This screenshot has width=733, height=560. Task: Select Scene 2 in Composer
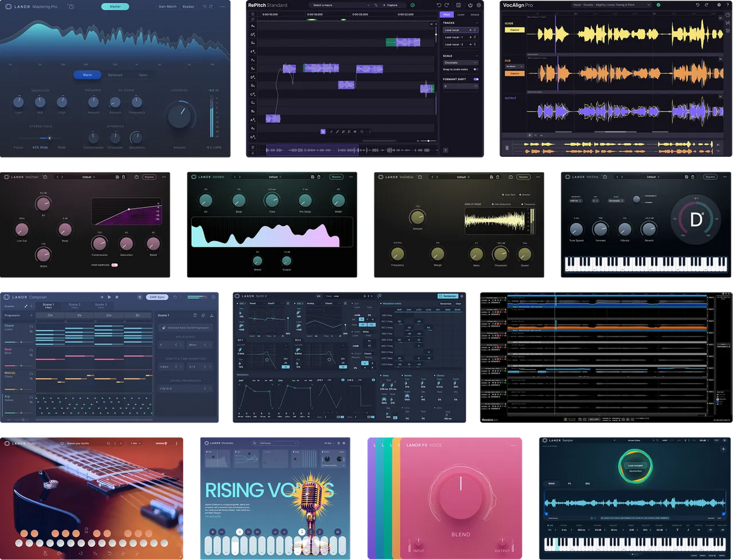point(75,305)
